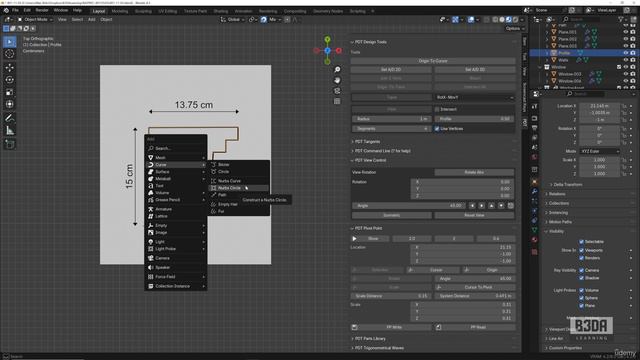
Task: Click the pan hand viewport icon
Action: coord(337,80)
